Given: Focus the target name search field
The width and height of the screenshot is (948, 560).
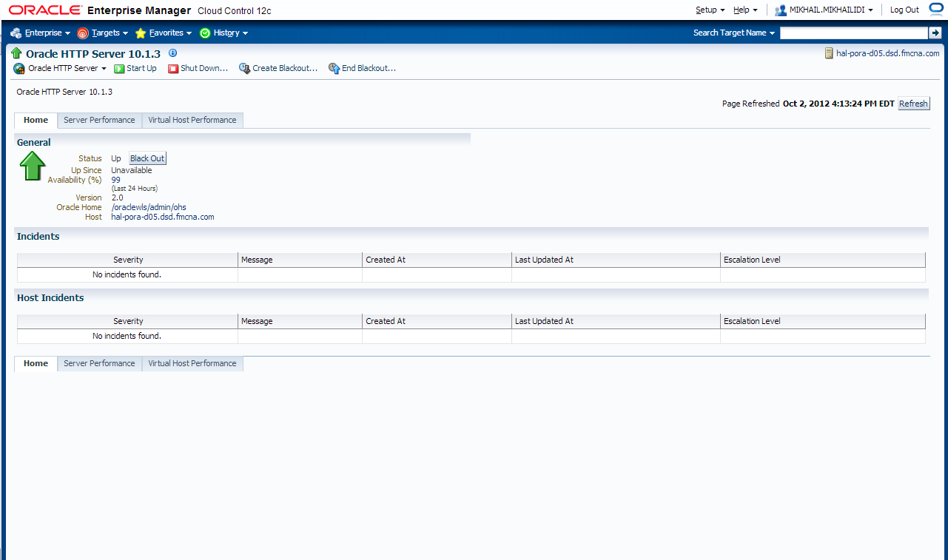Looking at the screenshot, I should [x=854, y=33].
